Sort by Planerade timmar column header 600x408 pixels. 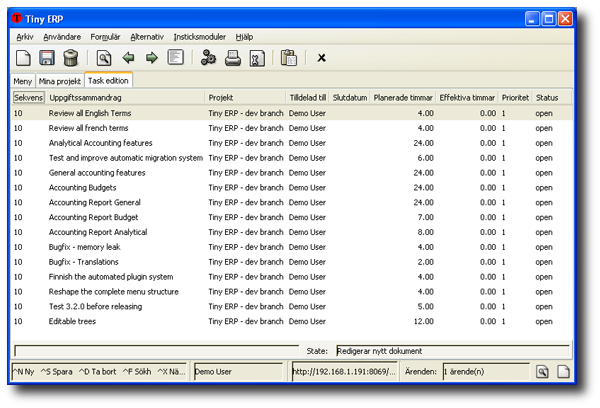pos(403,98)
